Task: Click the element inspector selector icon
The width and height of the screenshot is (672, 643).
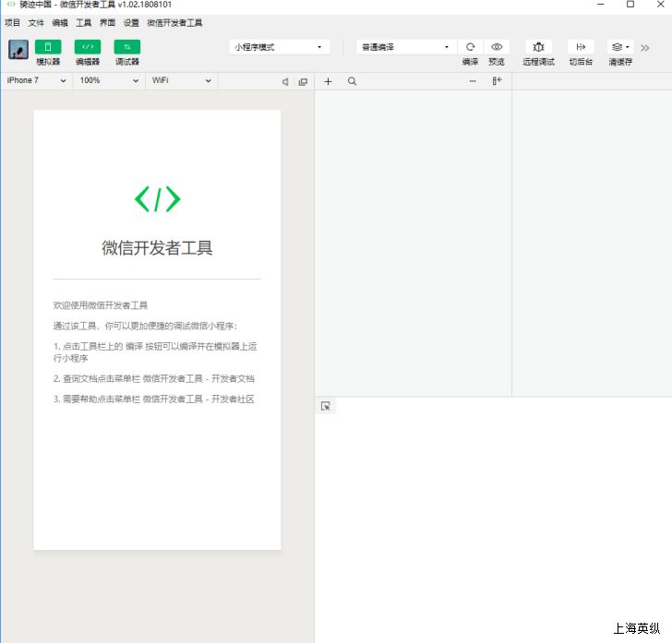Action: pos(326,406)
